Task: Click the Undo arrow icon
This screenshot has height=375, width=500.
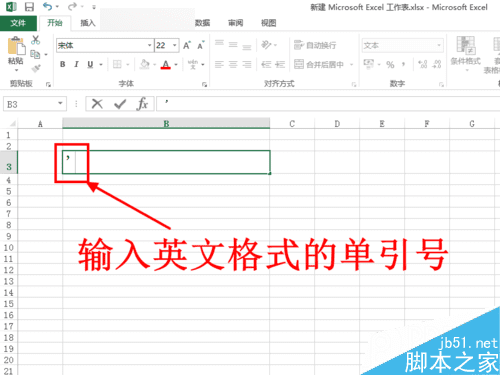Action: 48,6
